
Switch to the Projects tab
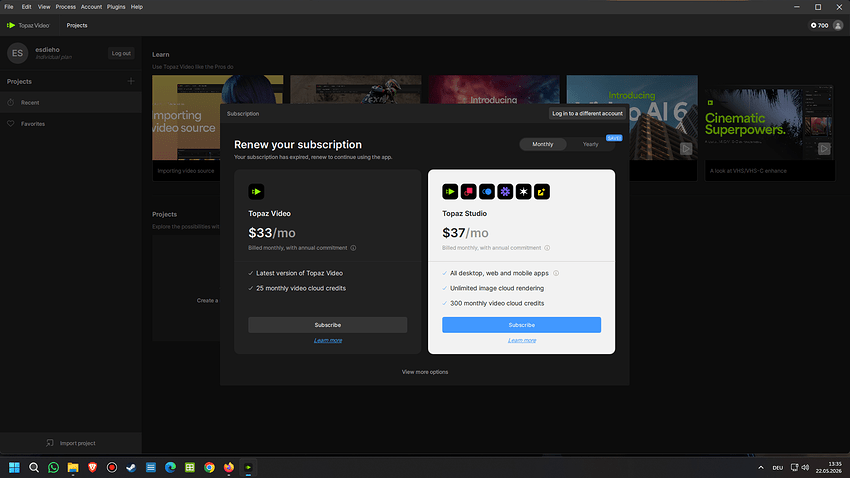77,25
